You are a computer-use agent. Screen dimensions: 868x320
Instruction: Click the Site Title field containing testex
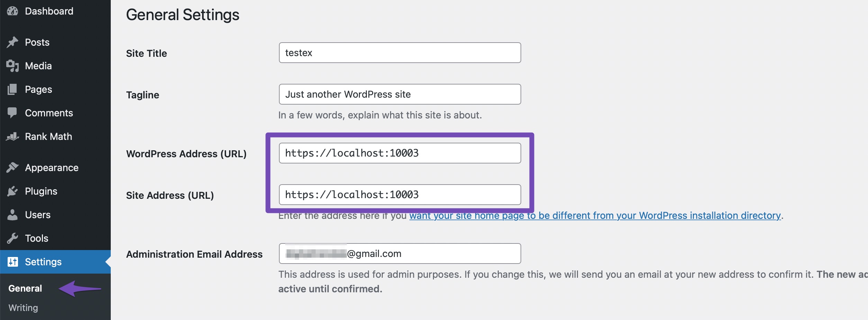click(400, 53)
